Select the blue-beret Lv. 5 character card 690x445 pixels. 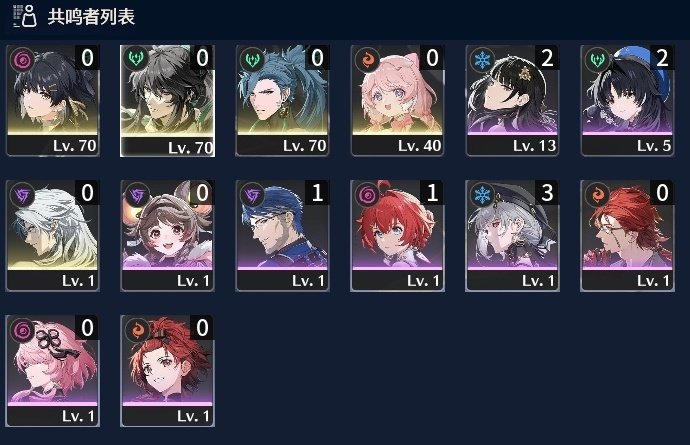point(627,101)
